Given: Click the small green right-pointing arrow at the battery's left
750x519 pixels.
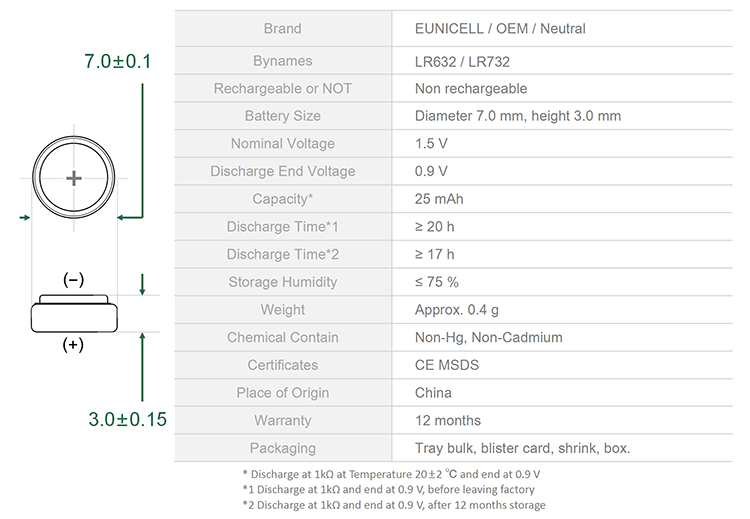Looking at the screenshot, I should coord(24,218).
